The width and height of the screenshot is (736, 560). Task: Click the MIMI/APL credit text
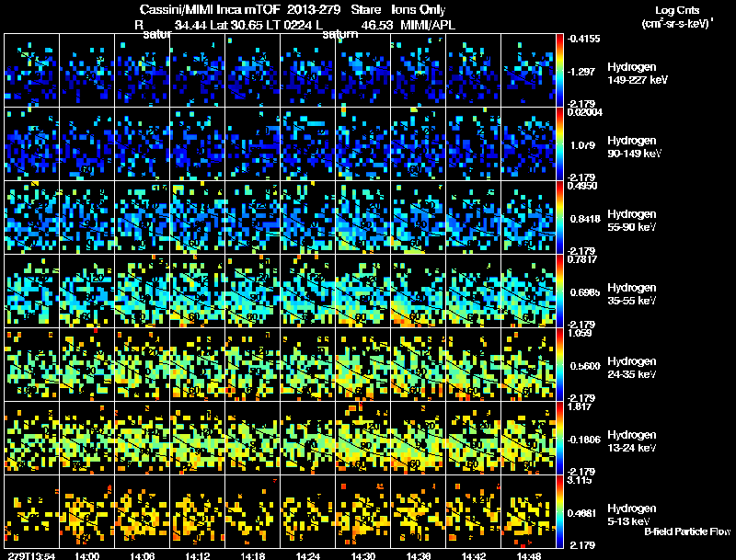[428, 25]
